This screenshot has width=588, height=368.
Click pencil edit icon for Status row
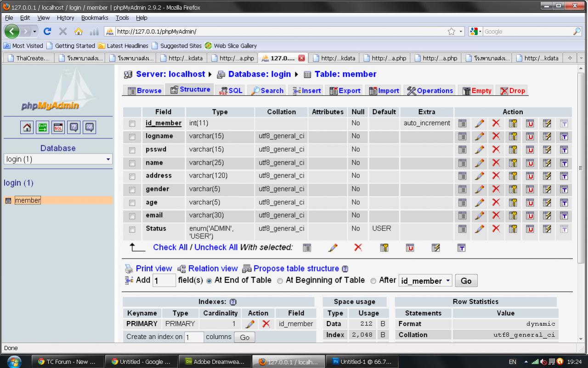479,229
